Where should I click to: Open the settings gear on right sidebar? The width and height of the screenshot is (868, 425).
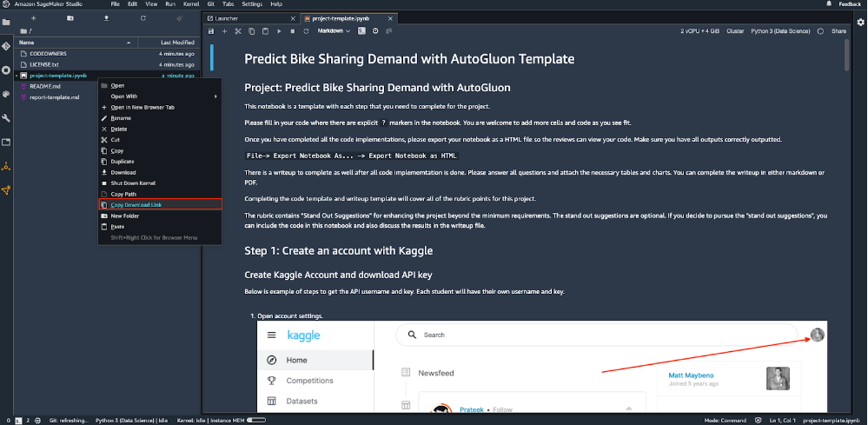click(x=860, y=22)
